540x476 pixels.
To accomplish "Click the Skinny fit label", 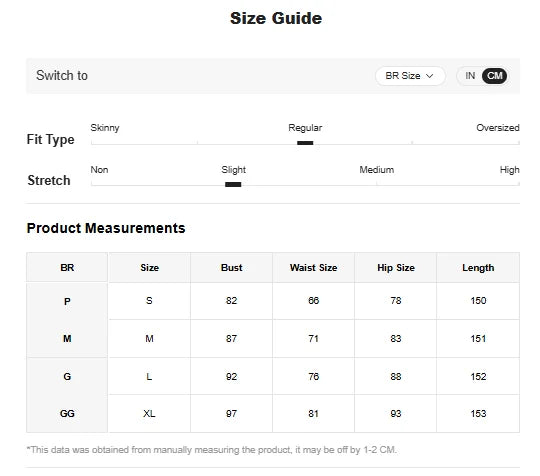I will 105,128.
